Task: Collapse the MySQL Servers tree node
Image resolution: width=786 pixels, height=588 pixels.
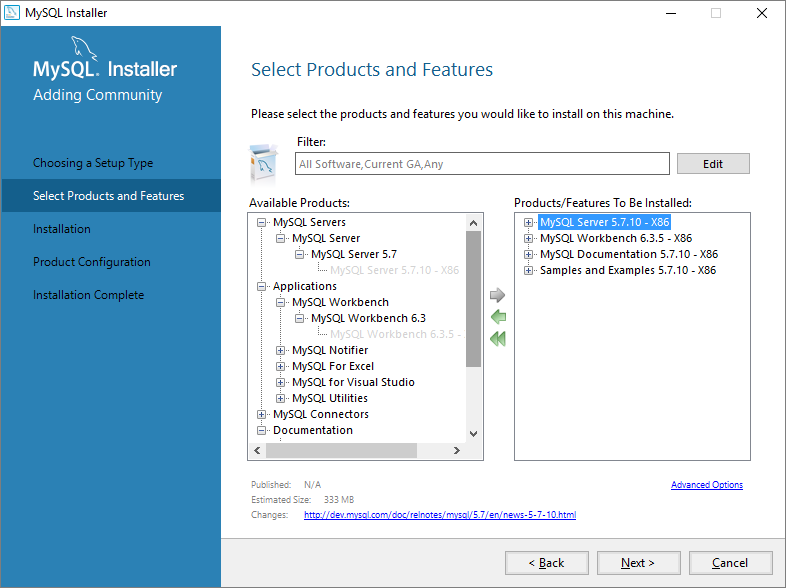Action: tap(261, 222)
